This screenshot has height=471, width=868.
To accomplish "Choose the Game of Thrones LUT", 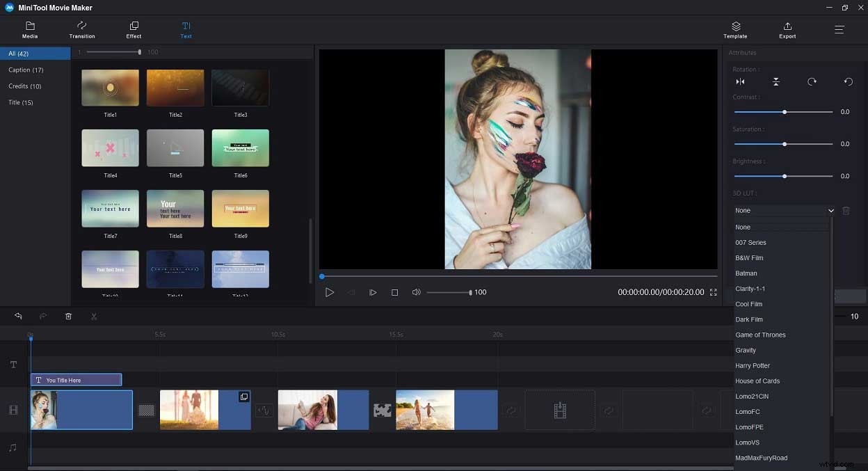I will pos(760,335).
